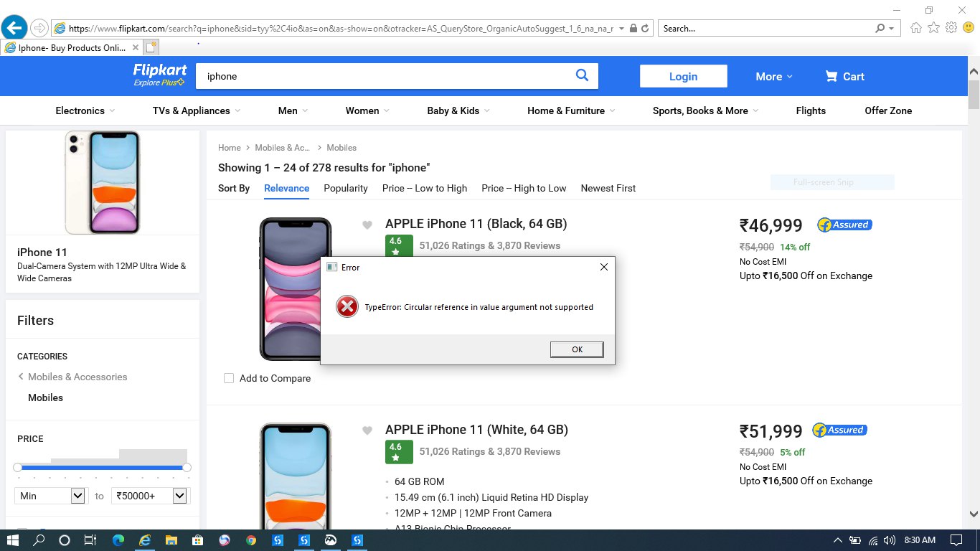Sort by Price -- Low to High
Viewport: 980px width, 551px height.
(x=425, y=188)
